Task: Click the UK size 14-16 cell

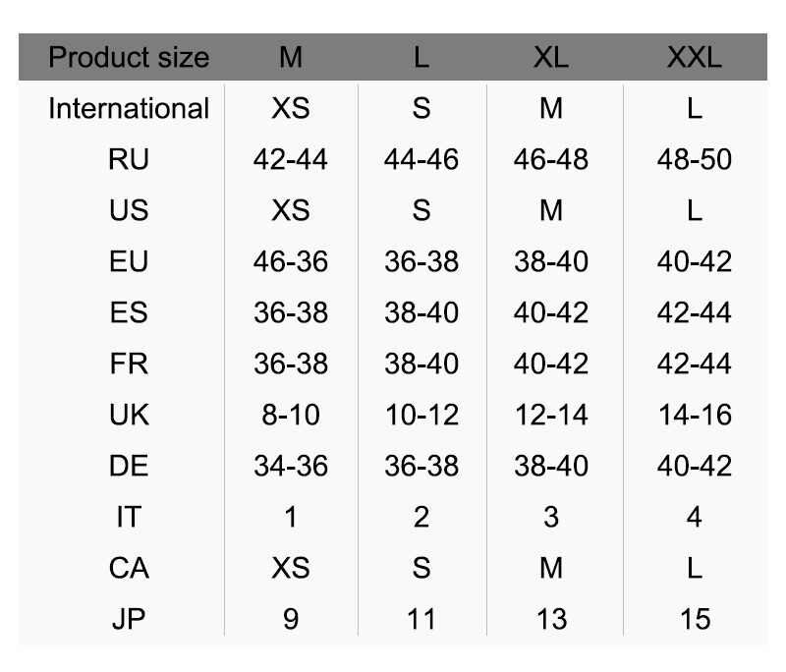Action: 694,415
